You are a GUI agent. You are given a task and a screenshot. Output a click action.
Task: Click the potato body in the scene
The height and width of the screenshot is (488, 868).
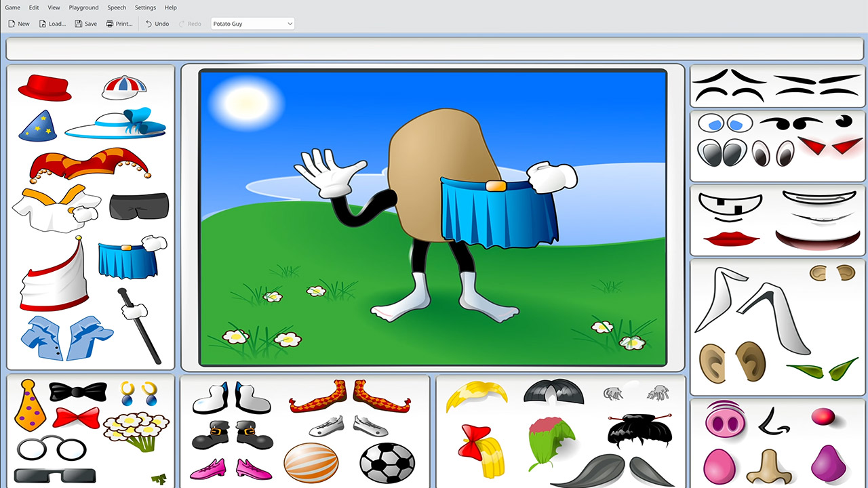tap(441, 176)
